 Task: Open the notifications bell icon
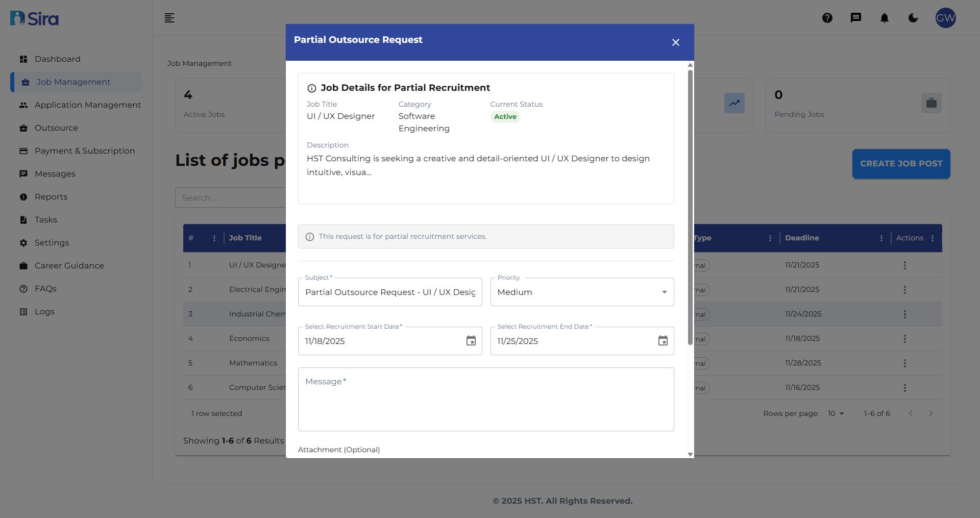[885, 18]
